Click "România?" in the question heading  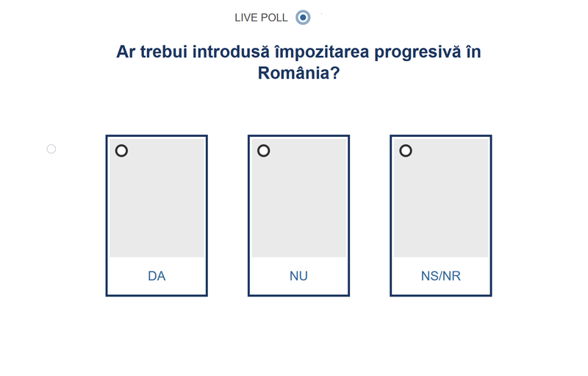pos(298,74)
